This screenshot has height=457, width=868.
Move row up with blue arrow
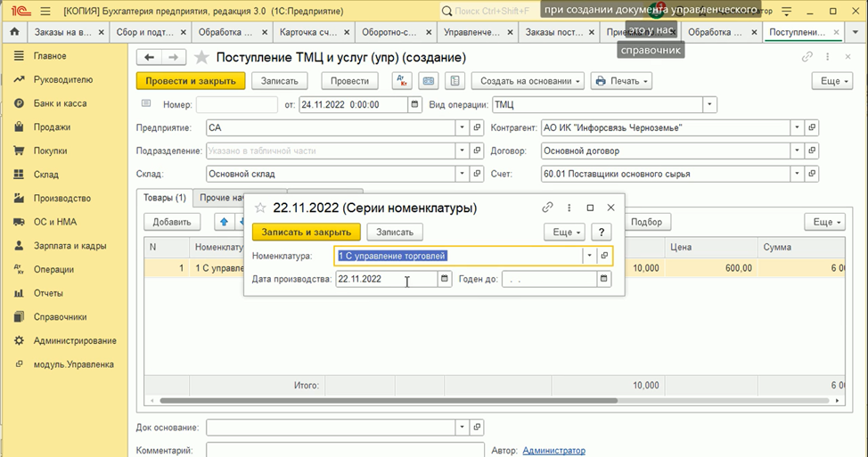point(224,222)
